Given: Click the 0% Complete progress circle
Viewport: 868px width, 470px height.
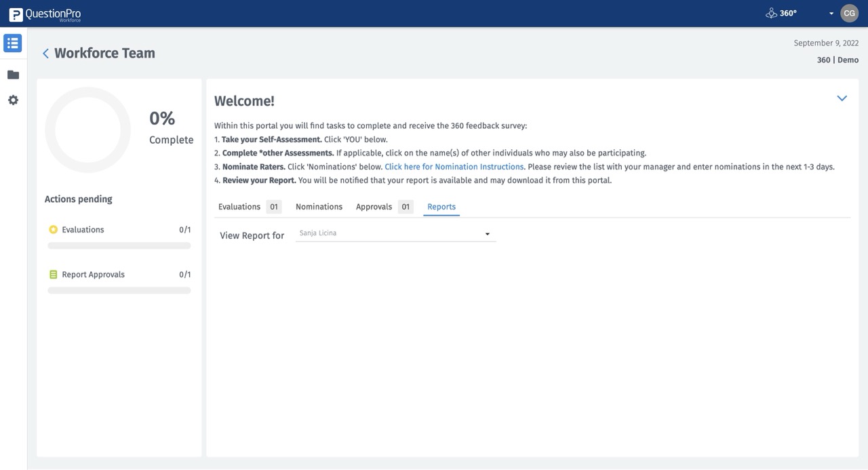Looking at the screenshot, I should (x=87, y=129).
